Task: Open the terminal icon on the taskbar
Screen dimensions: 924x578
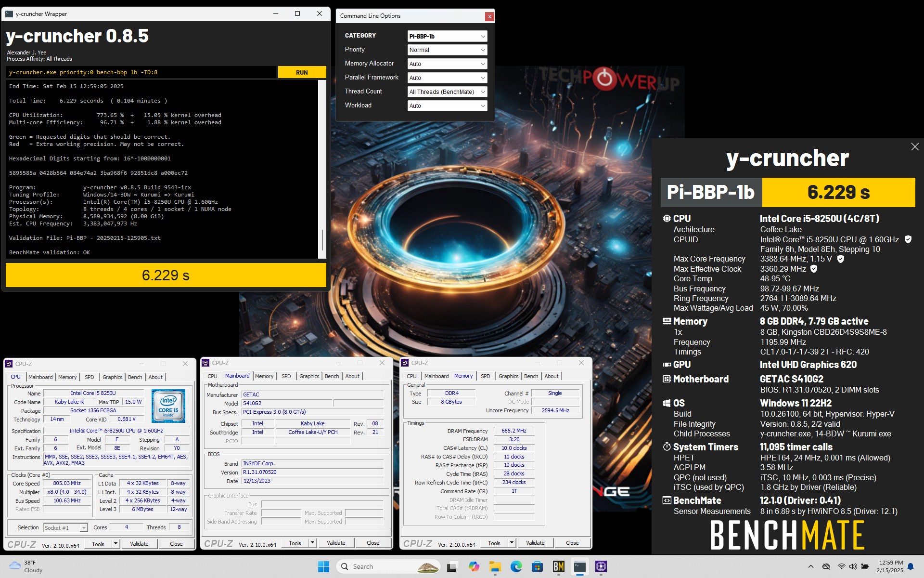Action: tap(580, 566)
